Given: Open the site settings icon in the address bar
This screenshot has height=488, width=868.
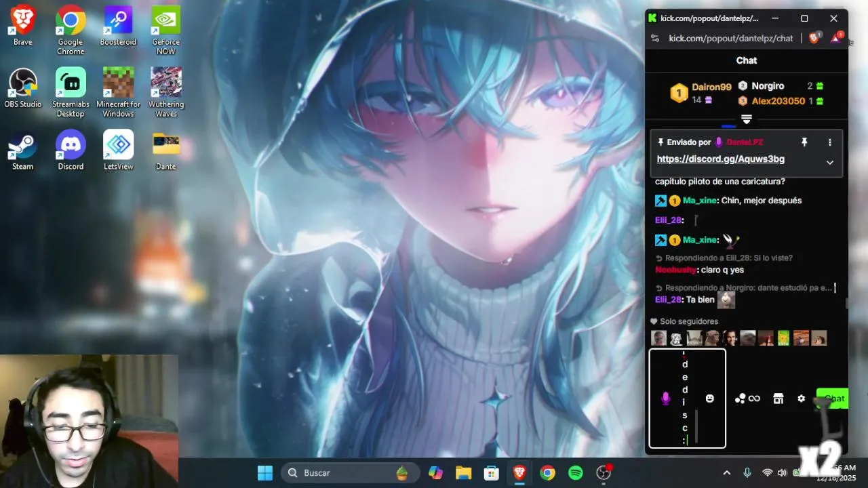Looking at the screenshot, I should pos(654,39).
